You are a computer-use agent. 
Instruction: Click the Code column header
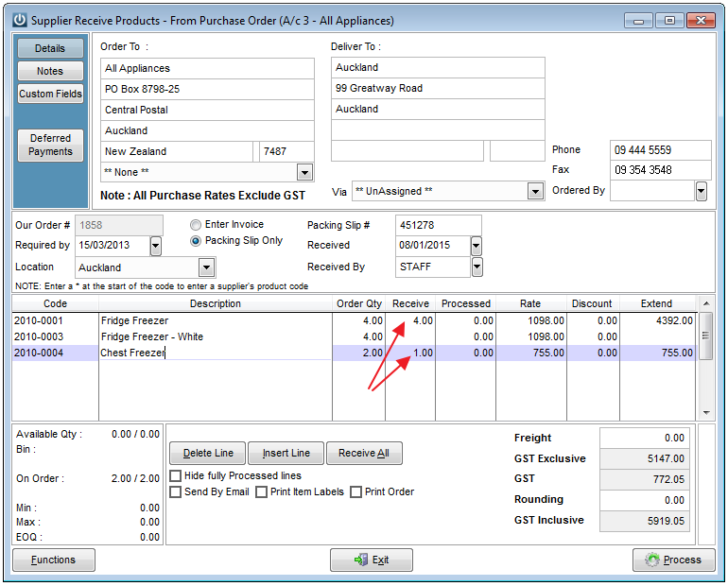click(55, 304)
